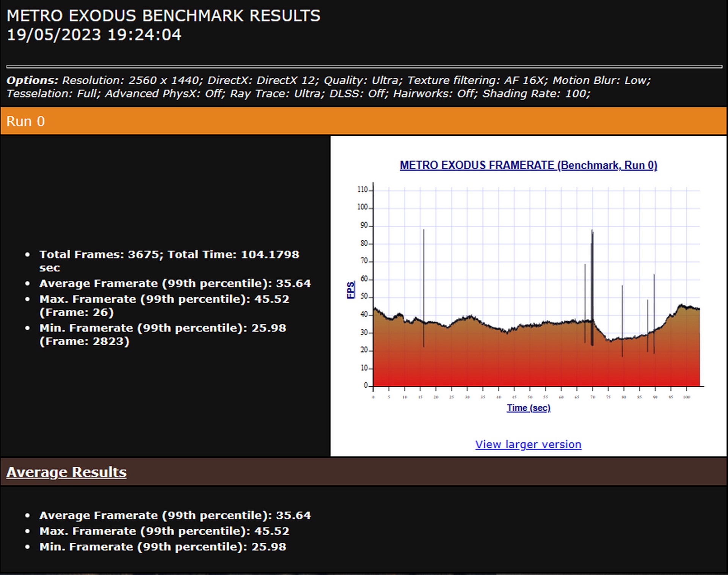Click the 19/05/2023 19:24:04 timestamp
The height and width of the screenshot is (575, 728).
click(x=94, y=35)
